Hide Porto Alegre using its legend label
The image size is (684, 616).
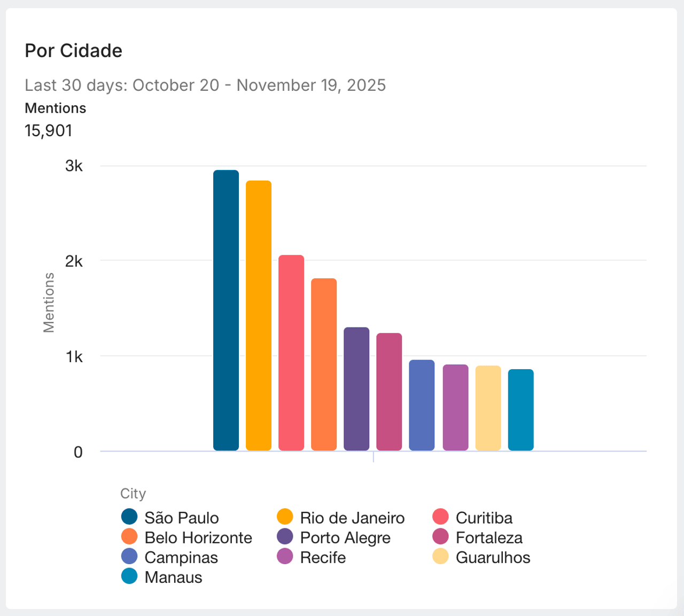[x=345, y=537]
